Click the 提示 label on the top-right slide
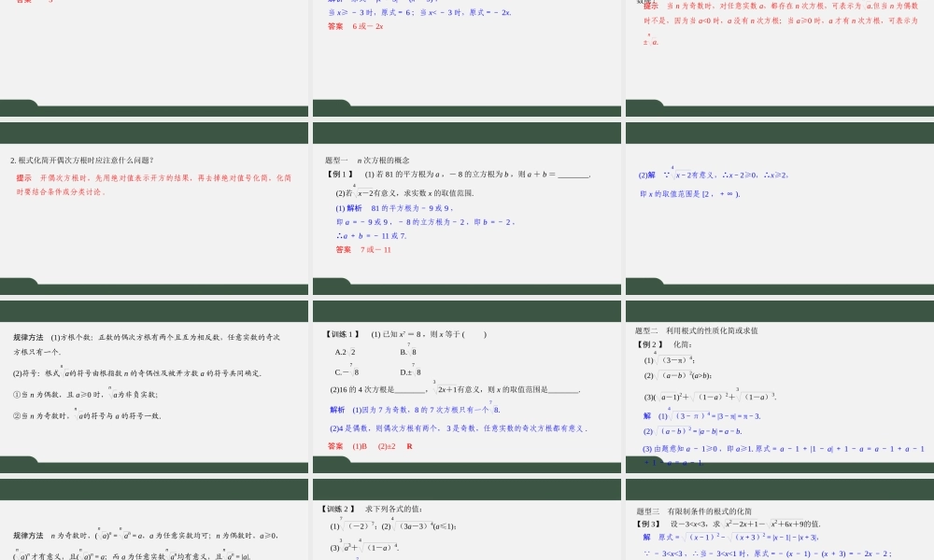Screen dimensions: 934x560 [650, 5]
